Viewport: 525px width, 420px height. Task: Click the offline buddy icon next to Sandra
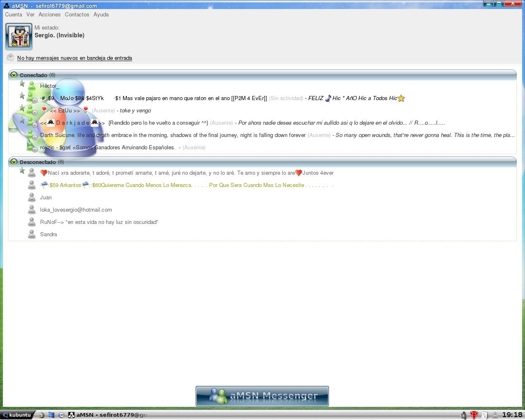pyautogui.click(x=32, y=234)
